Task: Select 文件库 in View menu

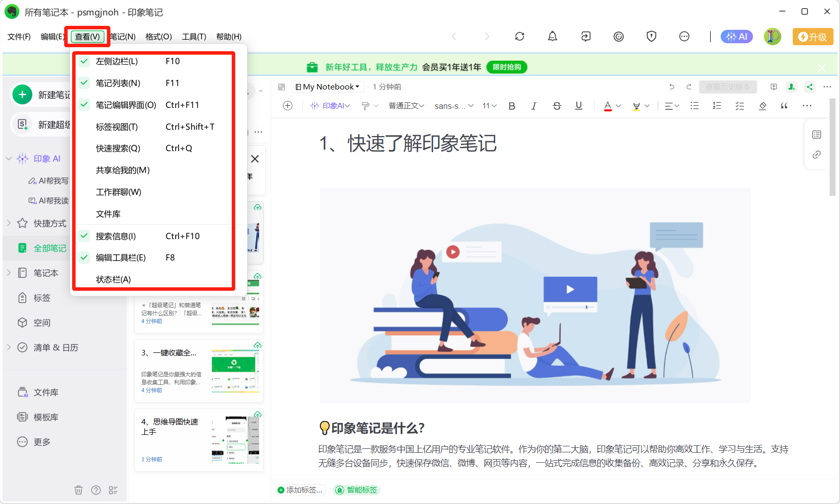Action: [x=154, y=214]
